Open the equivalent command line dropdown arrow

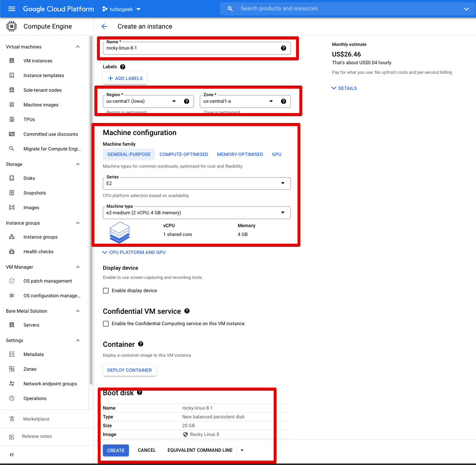click(x=242, y=450)
